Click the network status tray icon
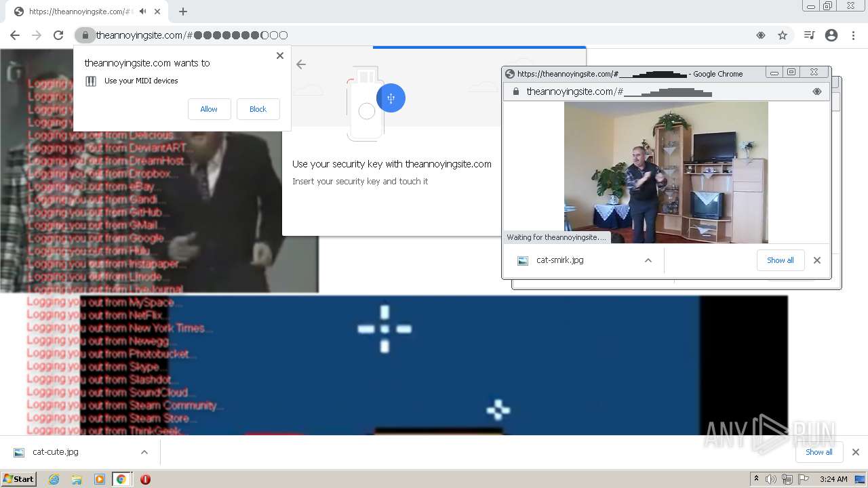The width and height of the screenshot is (868, 488). pyautogui.click(x=787, y=479)
